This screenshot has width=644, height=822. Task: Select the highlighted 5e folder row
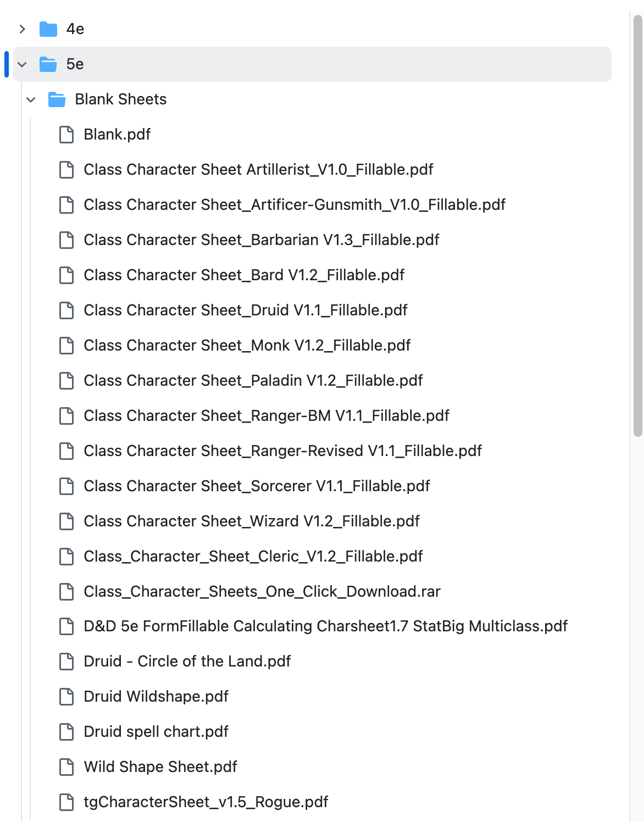point(220,64)
